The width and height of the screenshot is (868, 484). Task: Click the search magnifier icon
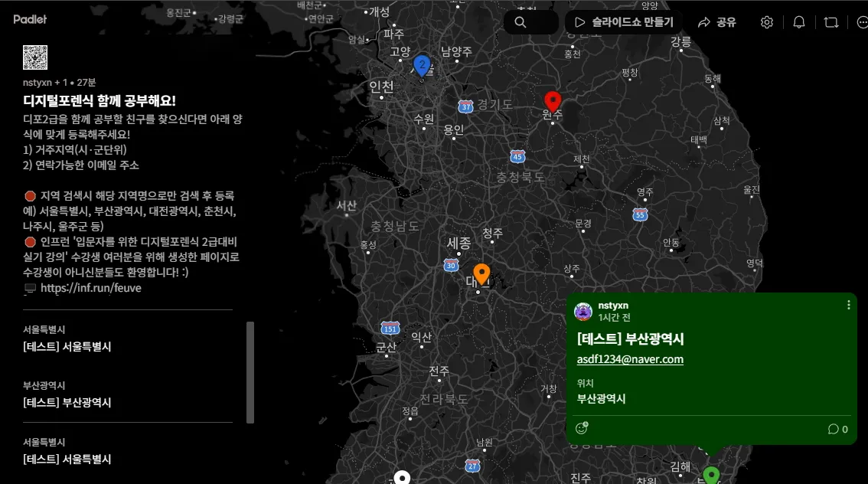[x=520, y=22]
